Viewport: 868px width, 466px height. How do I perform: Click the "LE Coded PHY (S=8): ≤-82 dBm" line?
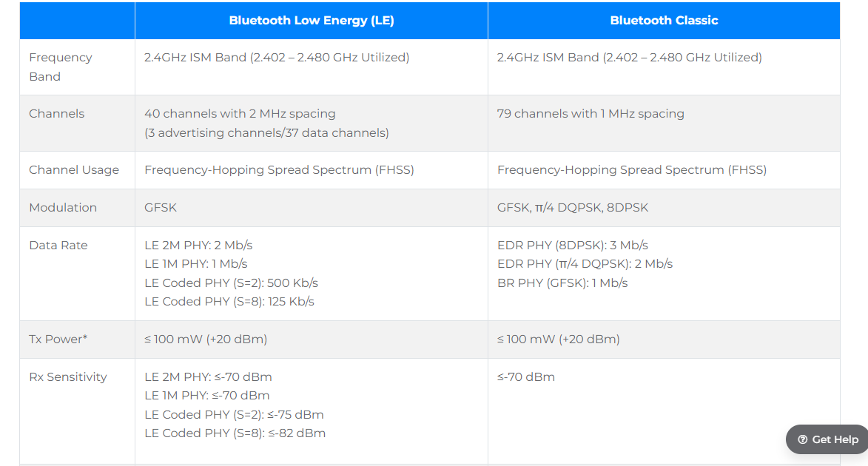pyautogui.click(x=235, y=433)
